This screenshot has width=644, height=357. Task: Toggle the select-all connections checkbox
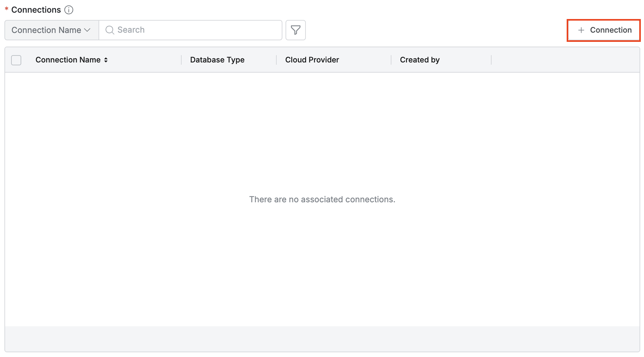point(16,60)
